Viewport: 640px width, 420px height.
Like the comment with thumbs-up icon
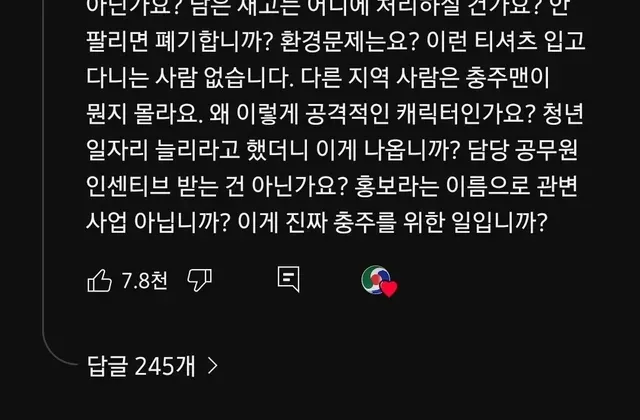tap(100, 280)
